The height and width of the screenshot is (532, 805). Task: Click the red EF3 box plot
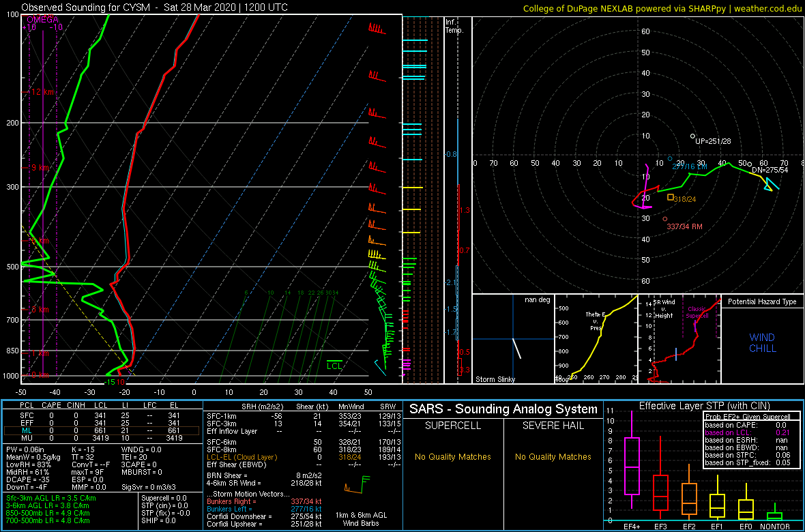pyautogui.click(x=660, y=476)
